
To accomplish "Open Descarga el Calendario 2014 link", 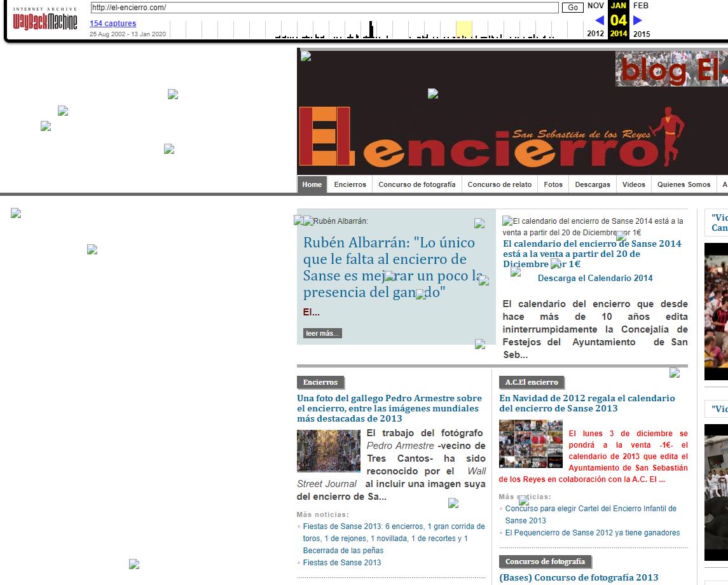I will point(594,278).
